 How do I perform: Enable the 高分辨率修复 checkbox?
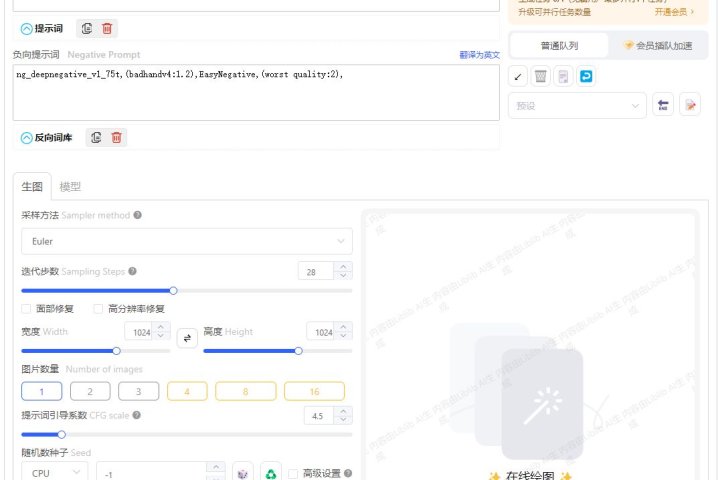pos(98,309)
